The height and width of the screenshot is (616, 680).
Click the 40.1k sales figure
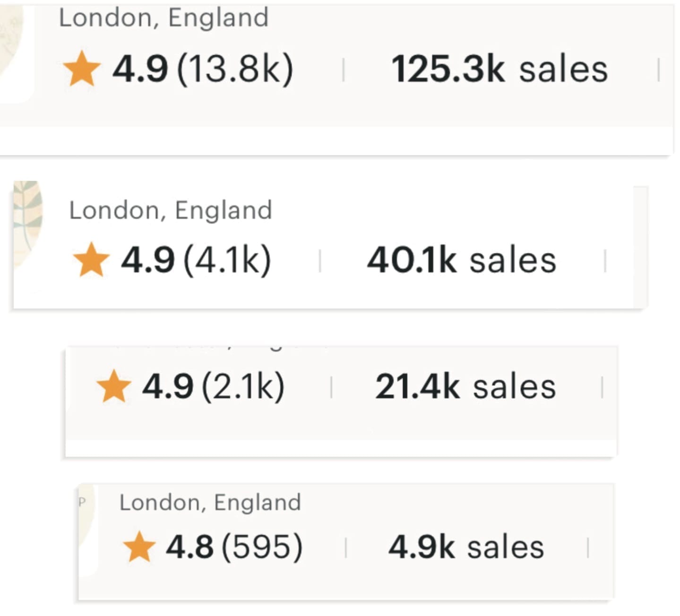[461, 260]
